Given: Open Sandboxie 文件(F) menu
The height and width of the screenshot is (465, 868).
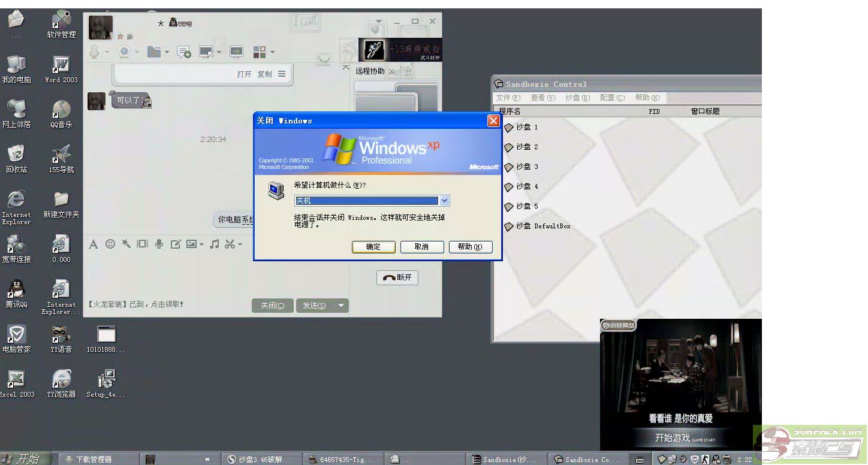Looking at the screenshot, I should point(508,98).
